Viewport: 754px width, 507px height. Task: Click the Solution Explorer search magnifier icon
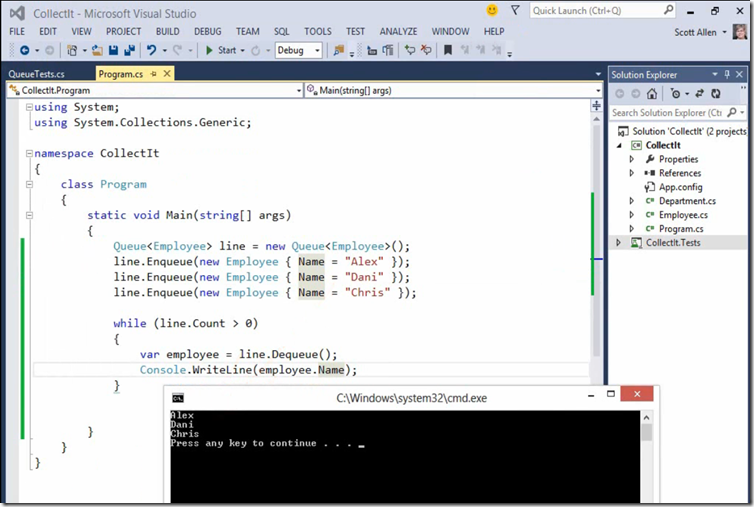click(x=732, y=113)
